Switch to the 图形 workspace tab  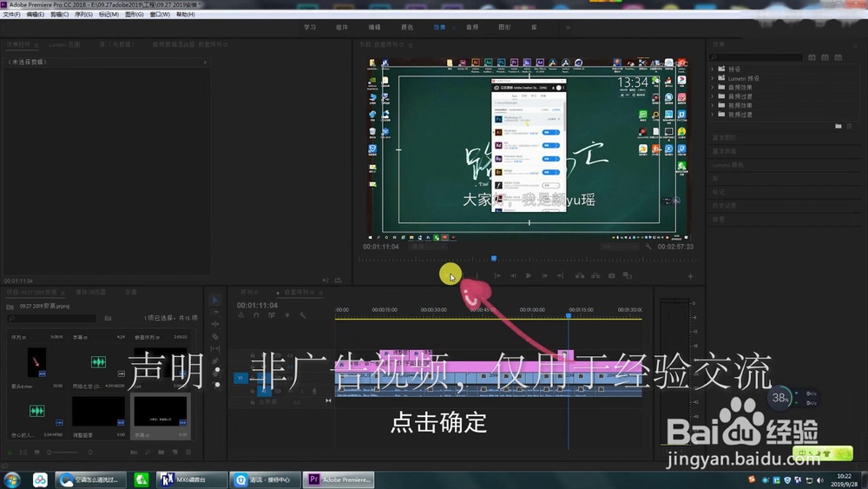click(504, 27)
